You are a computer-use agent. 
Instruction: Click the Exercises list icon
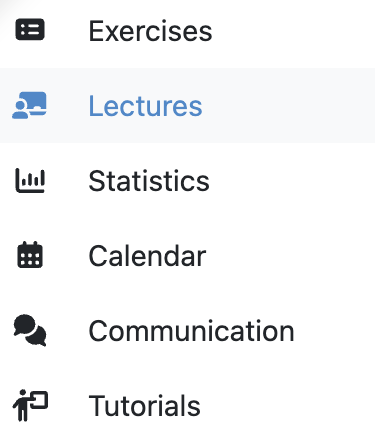[30, 30]
